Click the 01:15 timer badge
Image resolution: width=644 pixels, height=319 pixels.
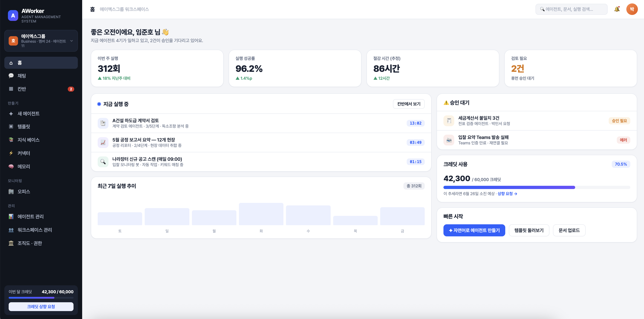tap(415, 162)
